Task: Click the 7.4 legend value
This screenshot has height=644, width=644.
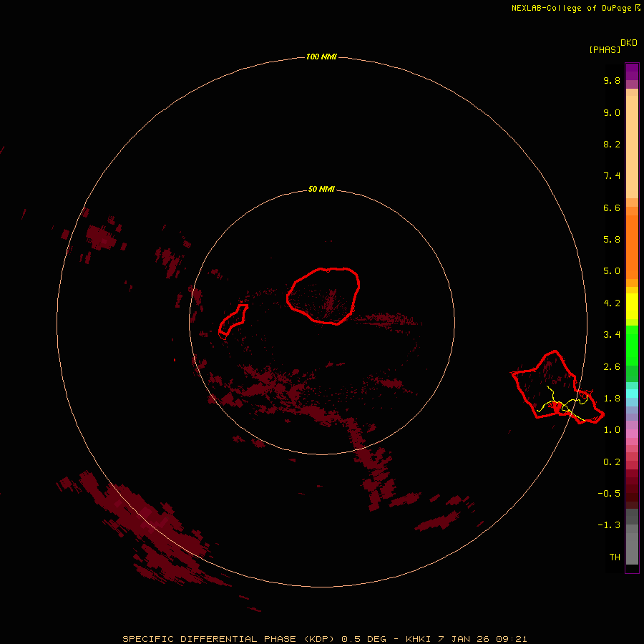Action: pyautogui.click(x=612, y=176)
